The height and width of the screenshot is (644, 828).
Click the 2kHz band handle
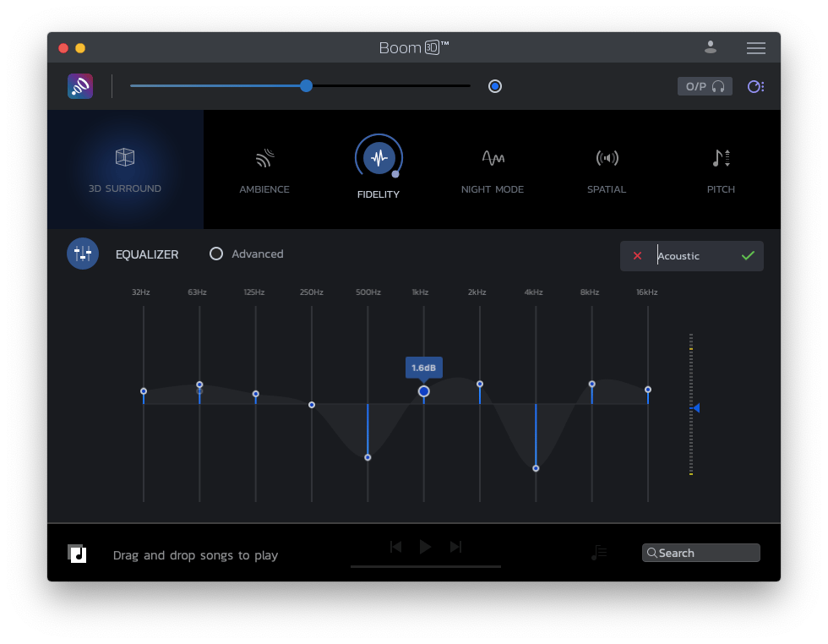coord(480,384)
